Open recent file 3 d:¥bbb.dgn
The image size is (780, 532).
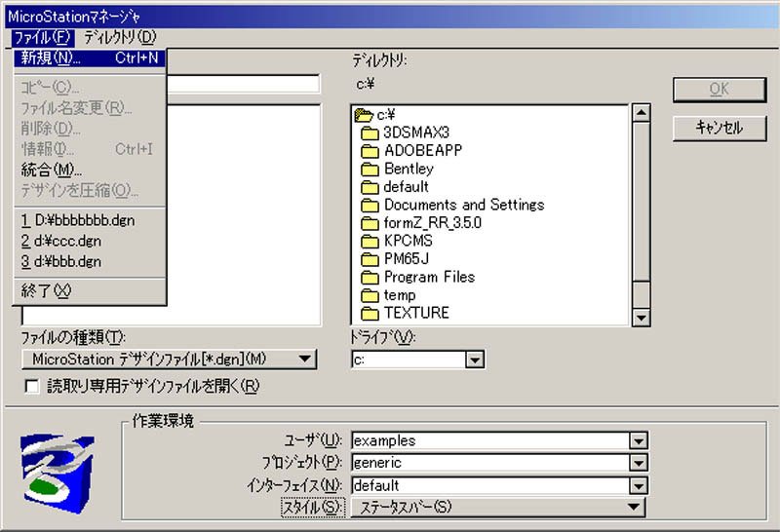click(90, 261)
